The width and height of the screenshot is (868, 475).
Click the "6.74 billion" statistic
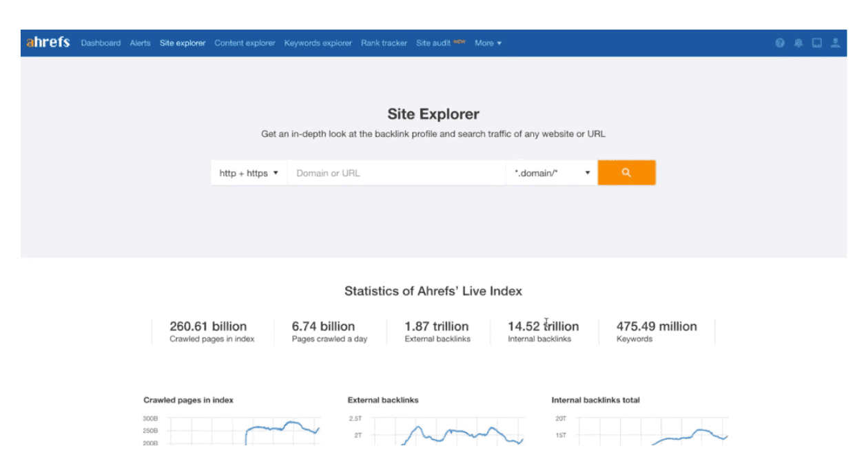323,326
